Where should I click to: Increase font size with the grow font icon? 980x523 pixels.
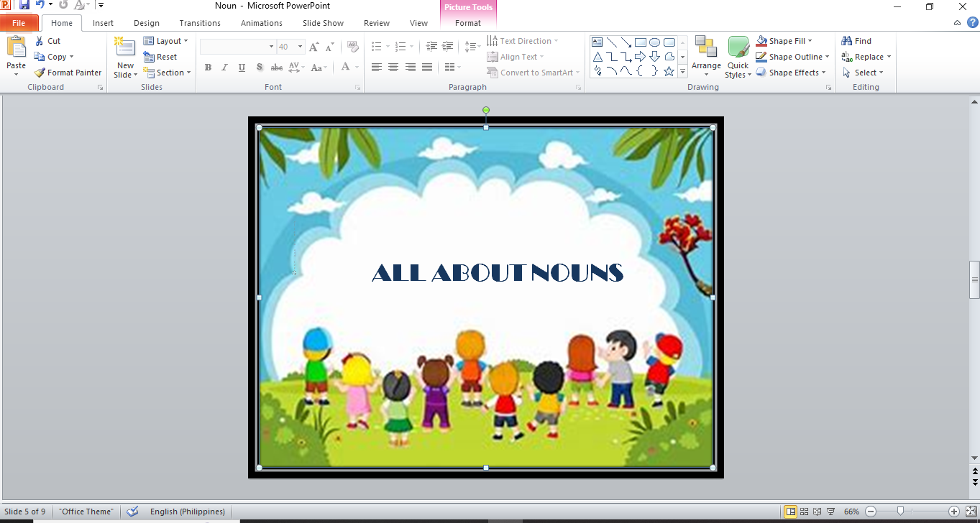(x=314, y=47)
